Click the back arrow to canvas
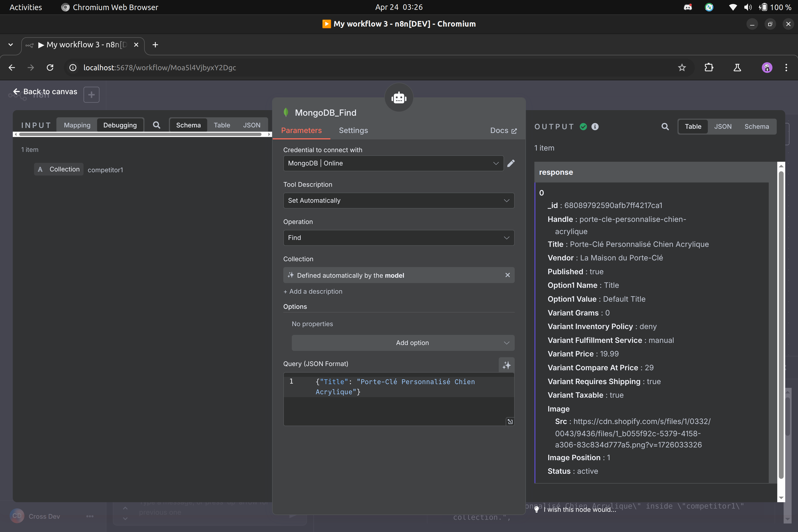Viewport: 798px width, 532px height. 16,92
